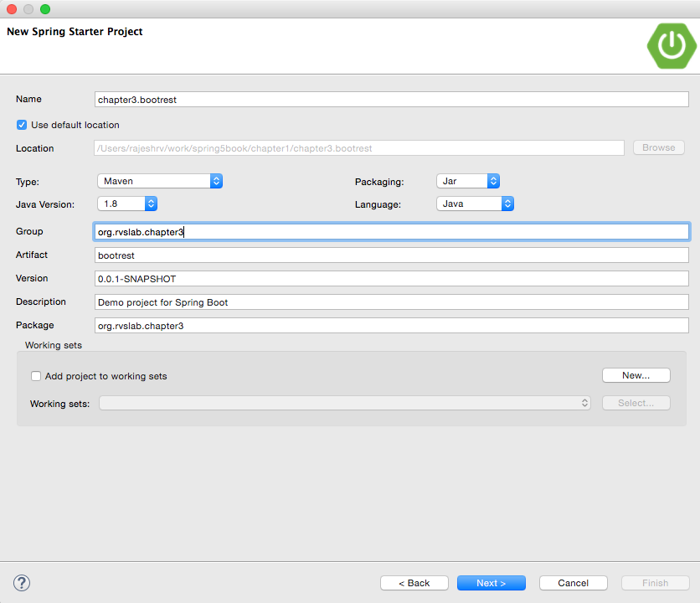Enable Add project to working sets
The width and height of the screenshot is (700, 603).
pos(36,376)
